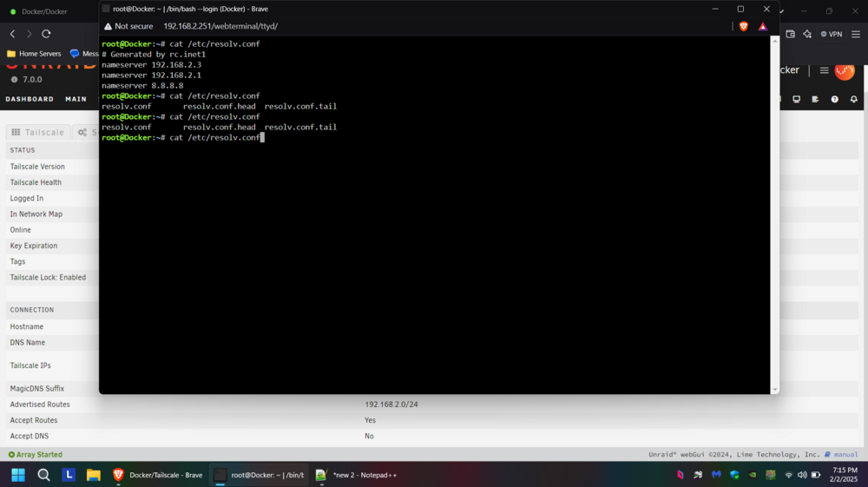Open Brave Rewards triangle icon

[x=763, y=26]
